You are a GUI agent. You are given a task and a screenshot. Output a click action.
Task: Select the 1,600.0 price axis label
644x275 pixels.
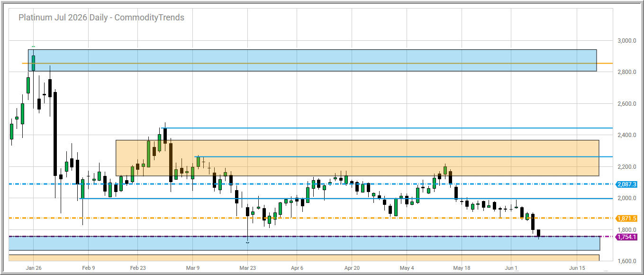coord(627,261)
